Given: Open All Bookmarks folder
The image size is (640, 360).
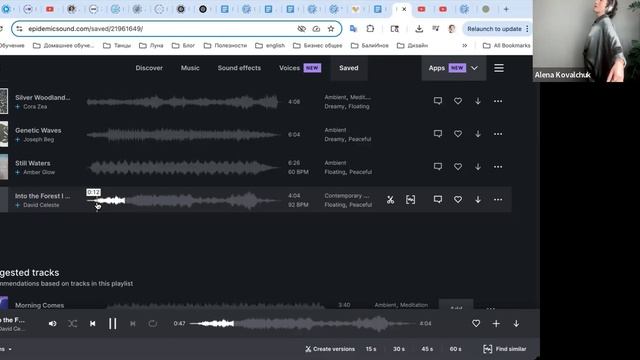Looking at the screenshot, I should pos(507,45).
